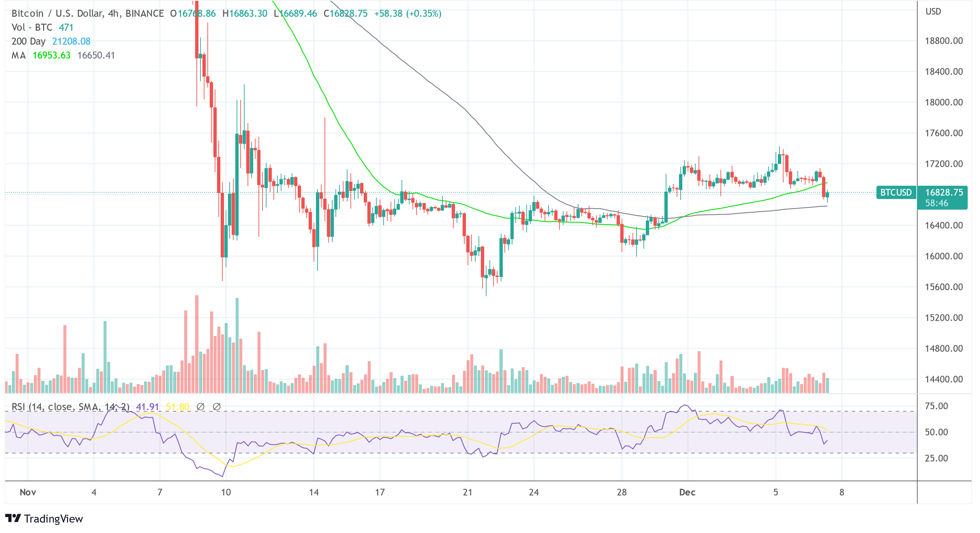Click the gray MA value 16650.41
Screen dimensions: 980x533
96,55
